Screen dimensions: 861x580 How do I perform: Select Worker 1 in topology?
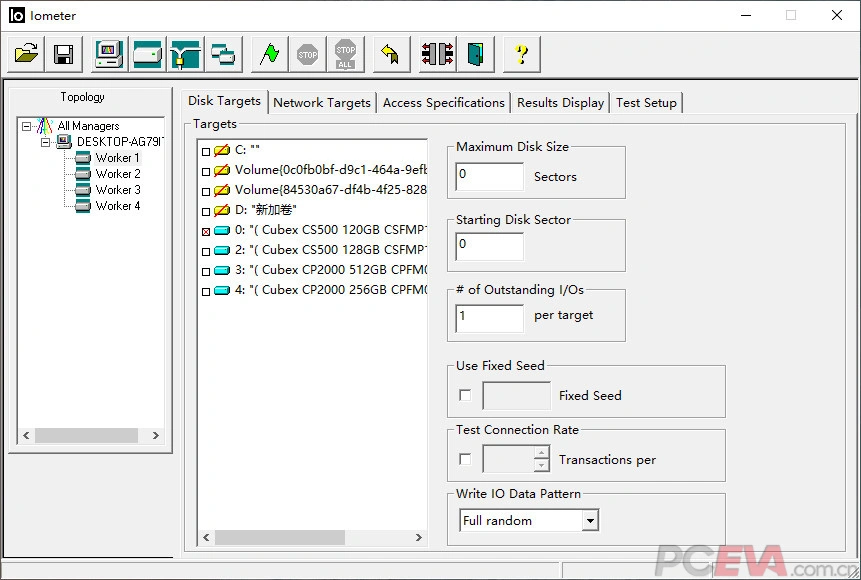tap(118, 158)
